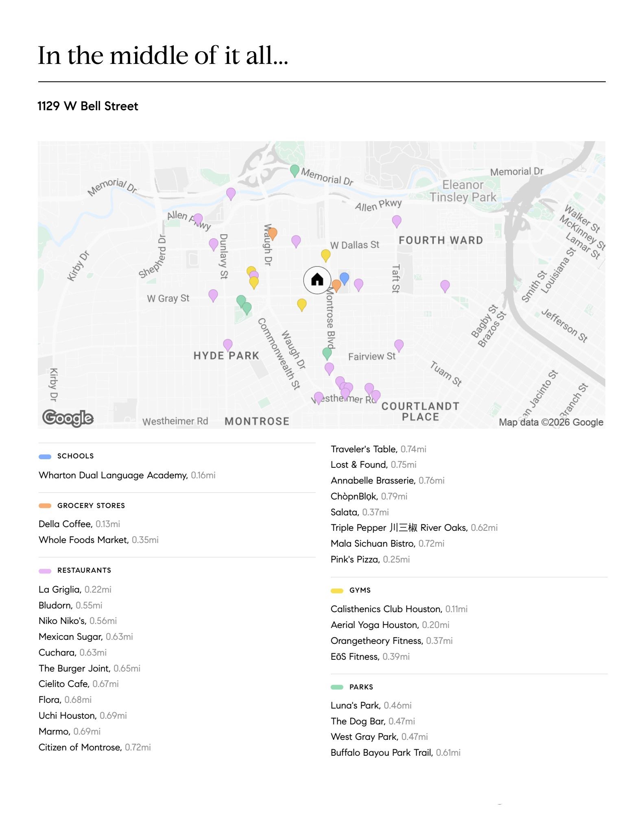Click the home marker on the map
Image resolution: width=644 pixels, height=833 pixels.
tap(317, 280)
